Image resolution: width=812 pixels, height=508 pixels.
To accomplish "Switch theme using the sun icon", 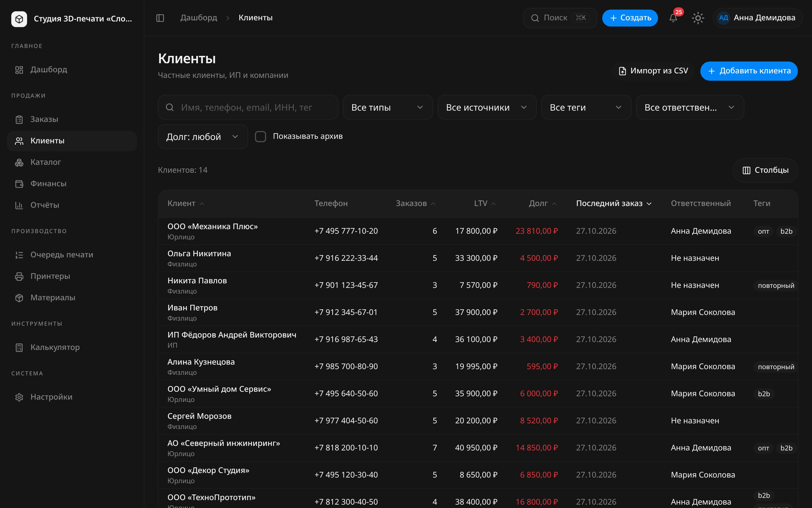I will click(698, 18).
